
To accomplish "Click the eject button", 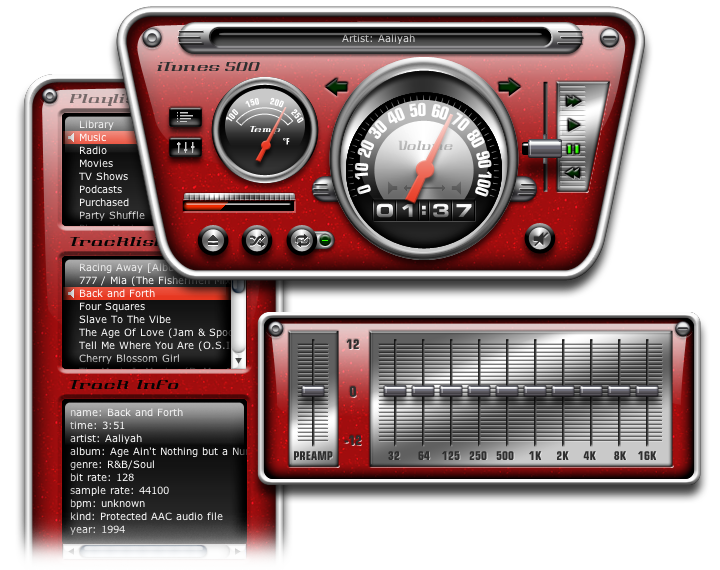I will [212, 240].
